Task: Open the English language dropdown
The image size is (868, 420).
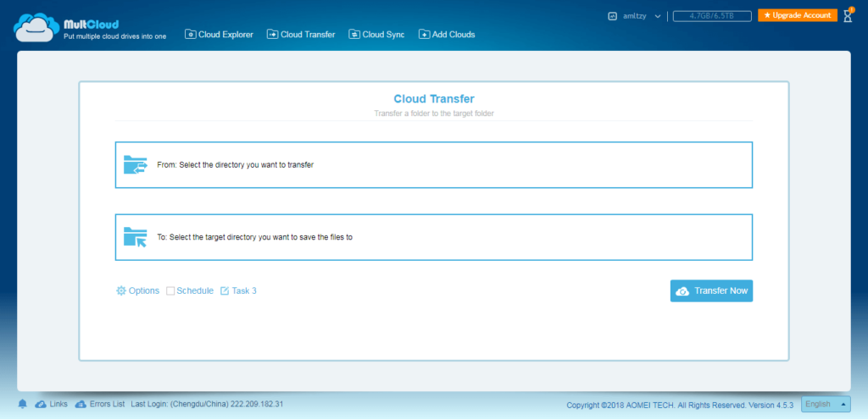Action: [x=826, y=404]
